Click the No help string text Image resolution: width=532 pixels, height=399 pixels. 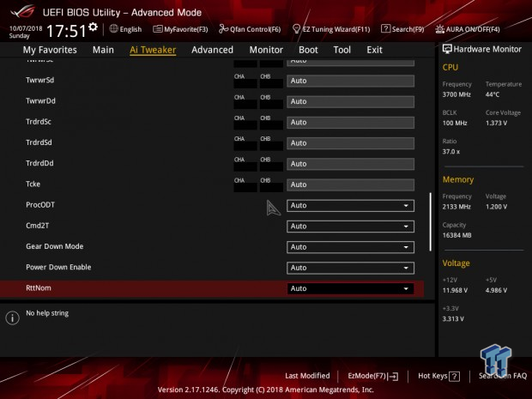47,313
